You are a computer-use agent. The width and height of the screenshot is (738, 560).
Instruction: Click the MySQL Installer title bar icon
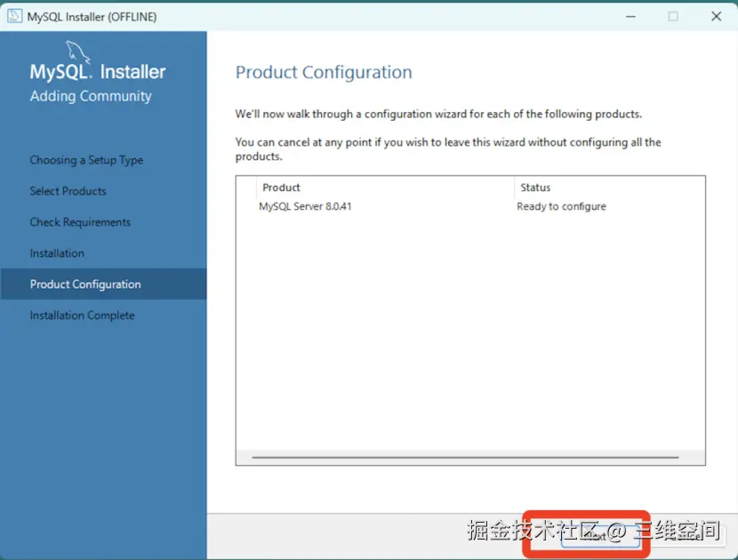click(x=14, y=16)
